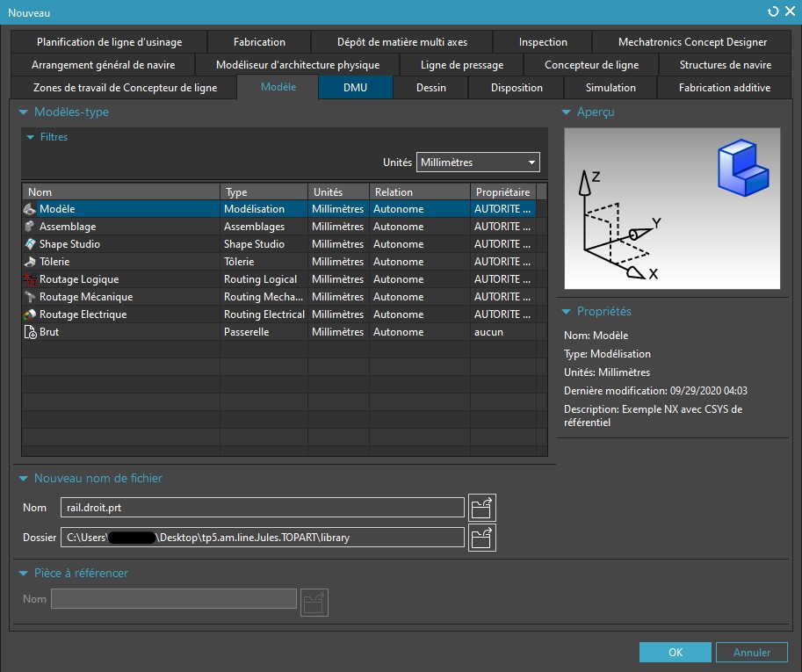Confirm with the OK button
The image size is (802, 672).
676,652
